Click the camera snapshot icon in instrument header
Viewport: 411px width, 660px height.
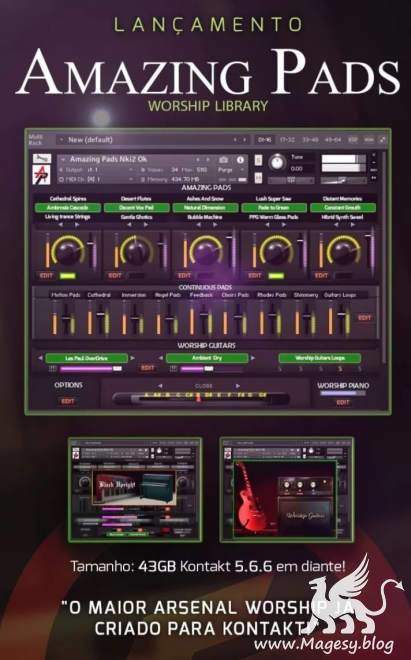(x=224, y=160)
